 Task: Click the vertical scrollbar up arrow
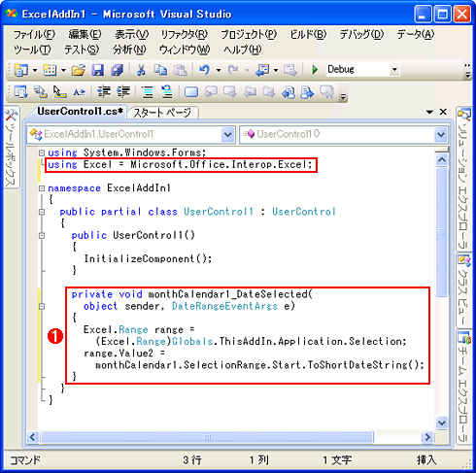442,159
